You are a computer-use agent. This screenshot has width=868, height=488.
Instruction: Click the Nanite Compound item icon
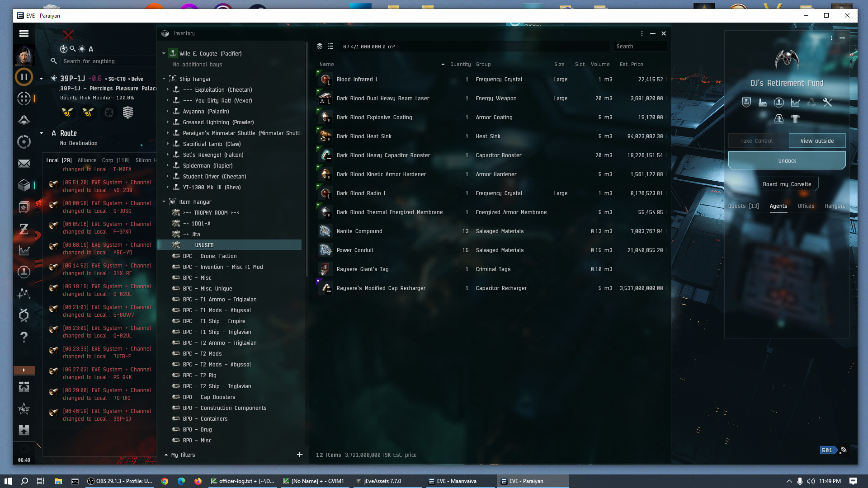[x=325, y=231]
